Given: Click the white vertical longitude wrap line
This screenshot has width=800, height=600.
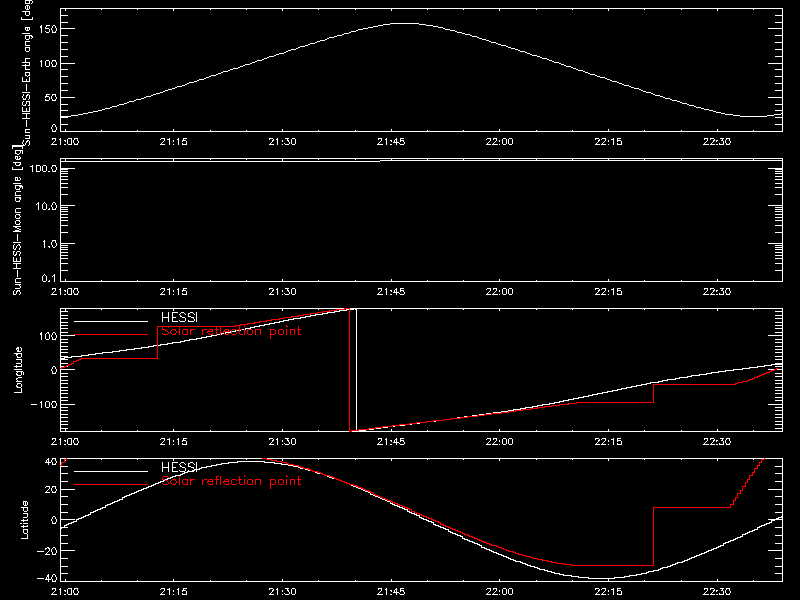Looking at the screenshot, I should (356, 370).
